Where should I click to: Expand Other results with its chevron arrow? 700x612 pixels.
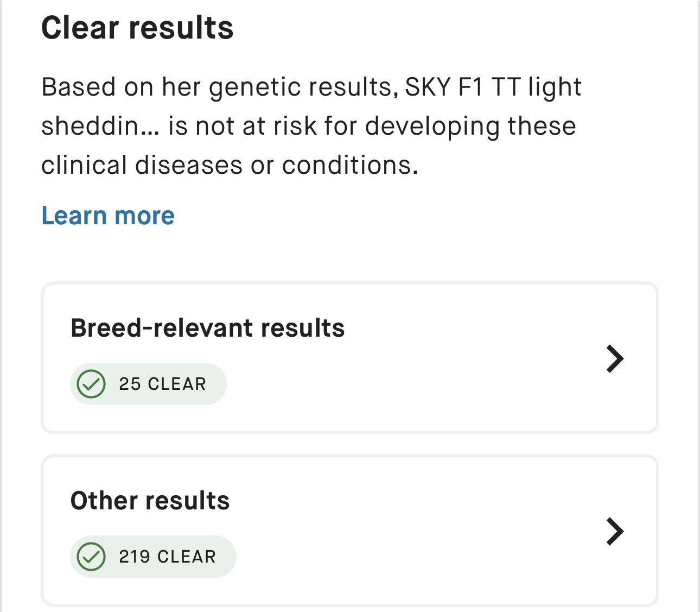(615, 531)
